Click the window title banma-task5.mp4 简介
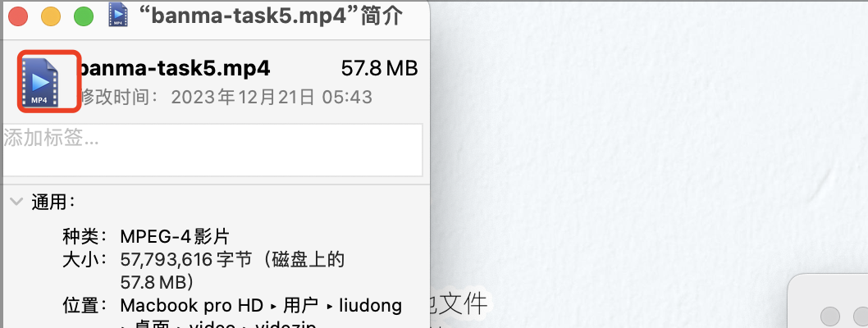Screen dimensions: 868x328 270,16
